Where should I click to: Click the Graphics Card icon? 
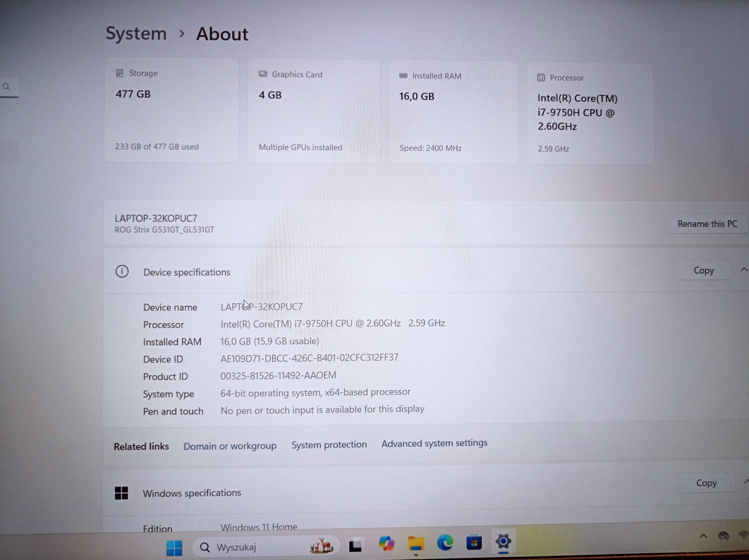click(x=263, y=74)
